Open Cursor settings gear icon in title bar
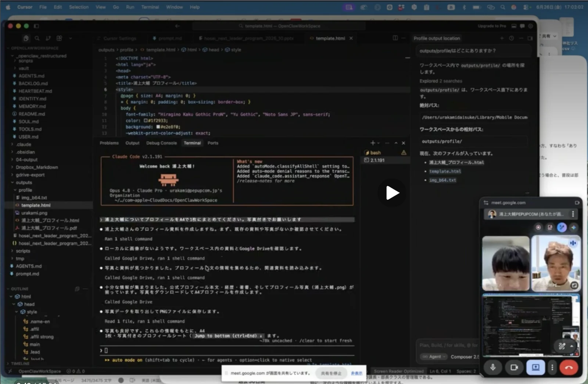Viewport: 588px width, 384px height. [x=530, y=26]
